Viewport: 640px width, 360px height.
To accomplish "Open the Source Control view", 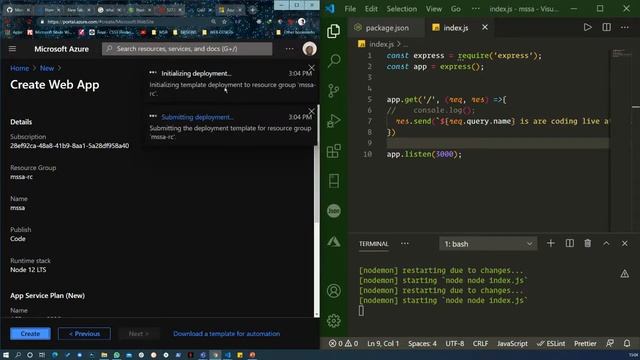I will (333, 91).
